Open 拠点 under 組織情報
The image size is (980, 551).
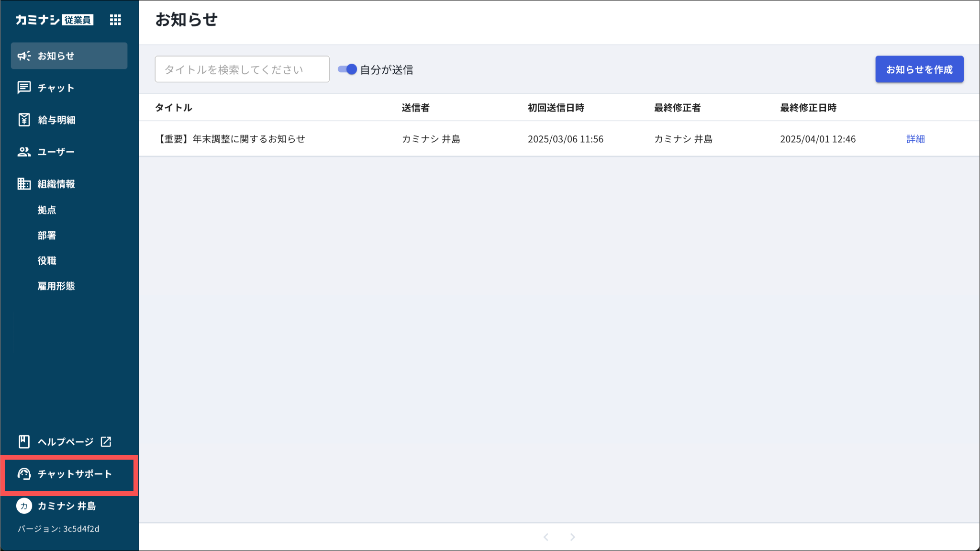tap(47, 210)
